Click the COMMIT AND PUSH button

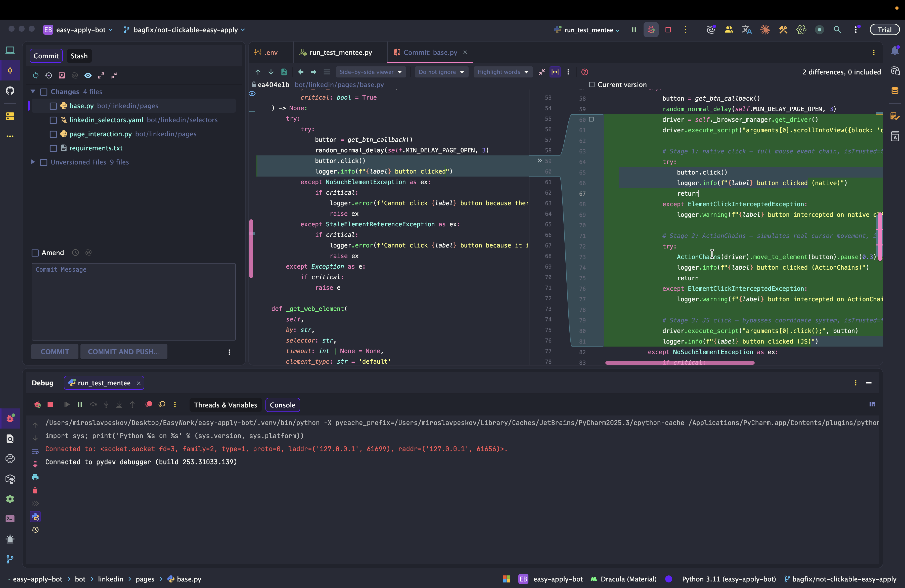tap(123, 351)
